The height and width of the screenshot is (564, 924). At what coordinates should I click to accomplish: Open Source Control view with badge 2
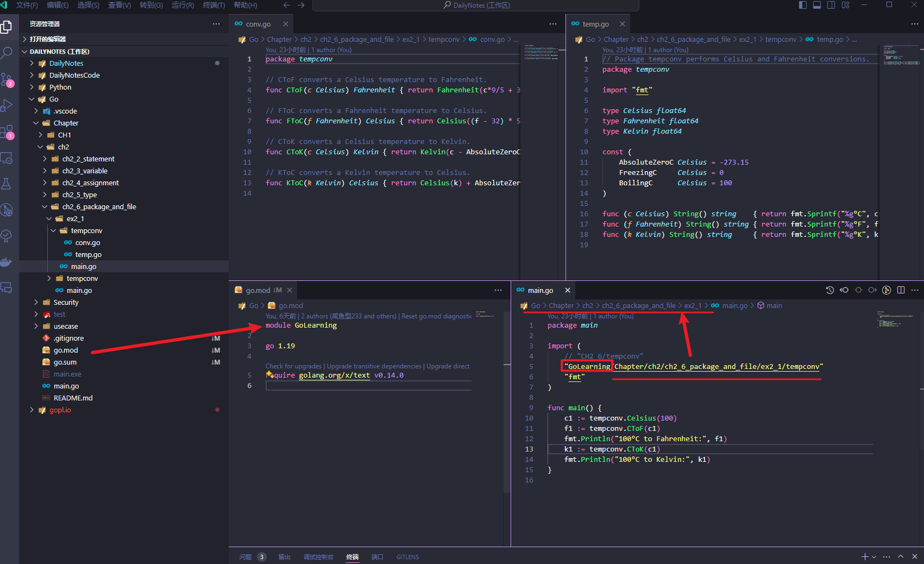(6, 79)
